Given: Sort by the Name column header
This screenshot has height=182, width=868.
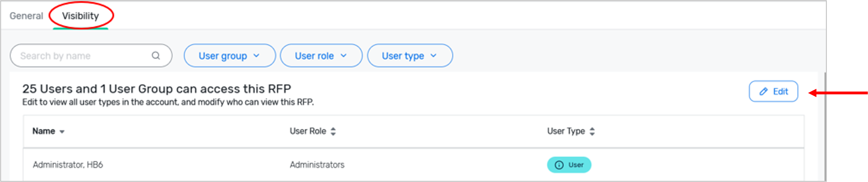Looking at the screenshot, I should tap(44, 131).
